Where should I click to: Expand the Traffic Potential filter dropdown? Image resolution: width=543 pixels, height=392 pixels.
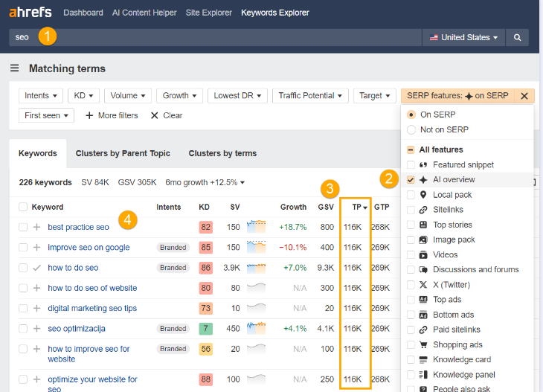[x=310, y=96]
